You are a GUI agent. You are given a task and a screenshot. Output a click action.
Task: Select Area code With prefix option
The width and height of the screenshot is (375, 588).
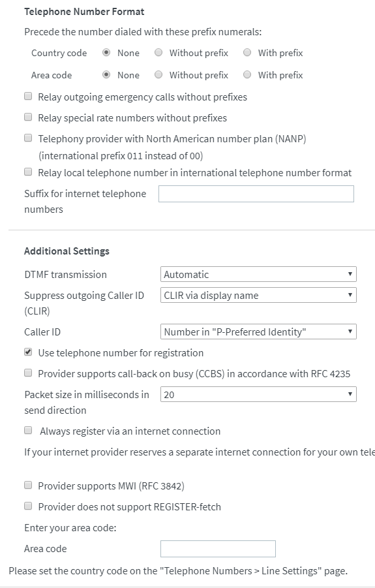(x=247, y=74)
